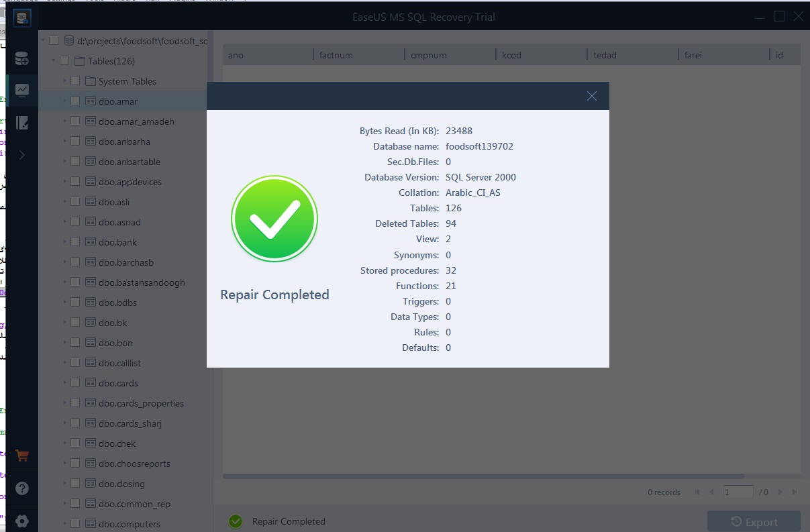Go to previous page of records

click(712, 492)
